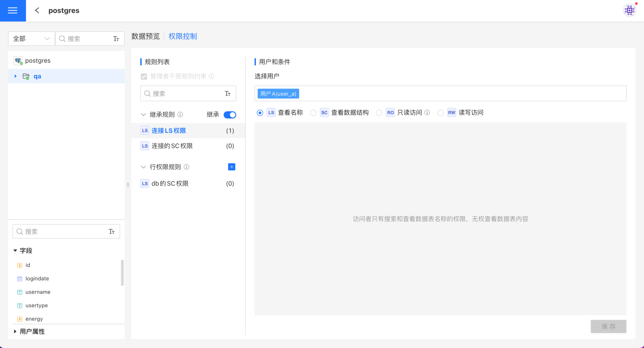Switch to the 权限控制 tab

[x=182, y=37]
